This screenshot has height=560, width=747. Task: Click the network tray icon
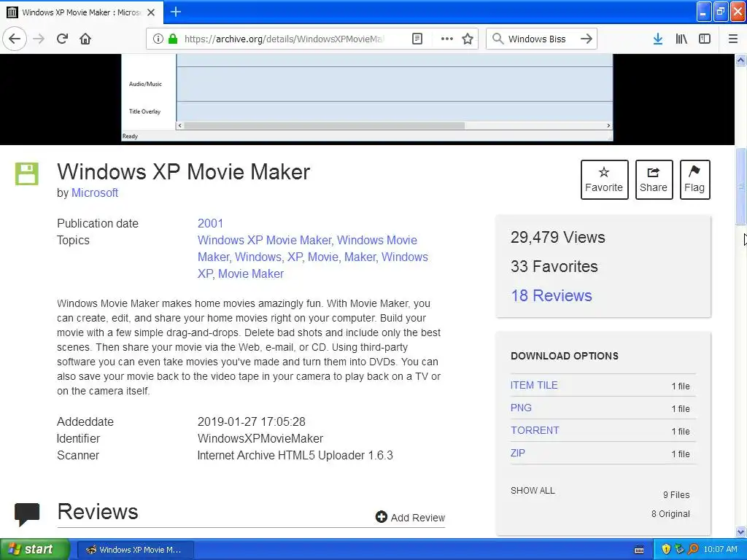pyautogui.click(x=680, y=549)
